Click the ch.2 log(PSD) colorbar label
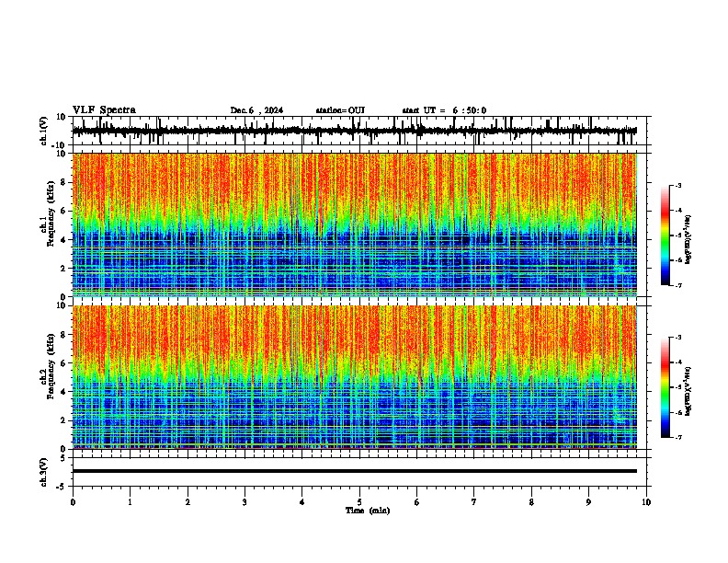This screenshot has height=563, width=728. (688, 391)
